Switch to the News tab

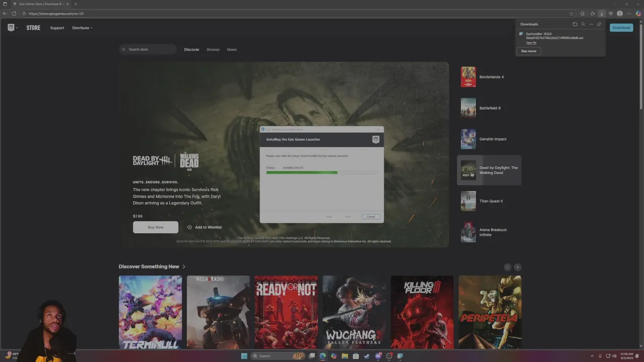click(x=232, y=49)
